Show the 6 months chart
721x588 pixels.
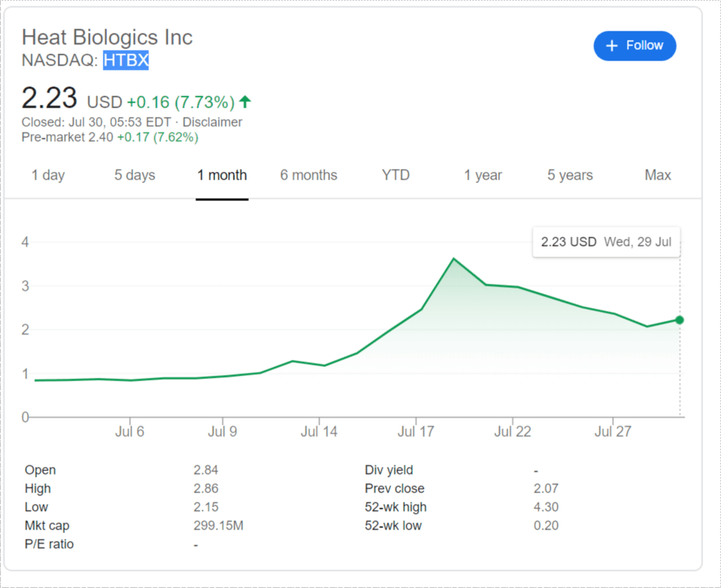309,175
